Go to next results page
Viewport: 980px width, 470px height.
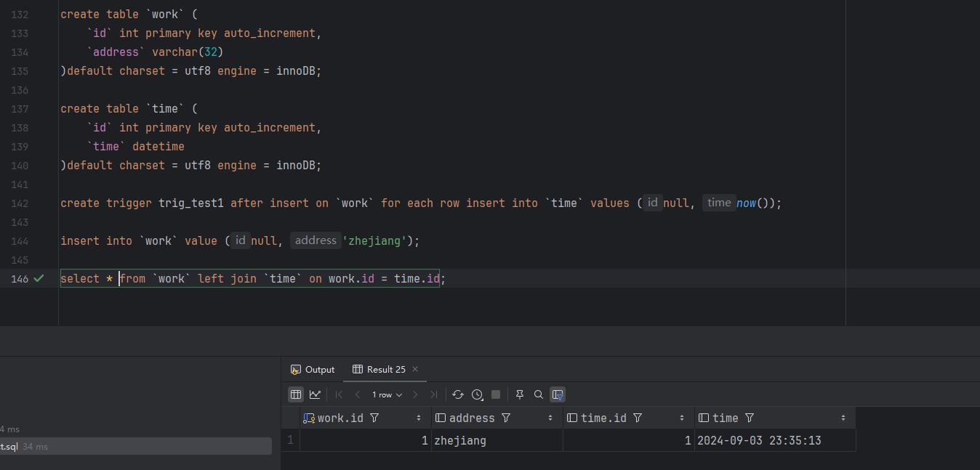tap(415, 394)
